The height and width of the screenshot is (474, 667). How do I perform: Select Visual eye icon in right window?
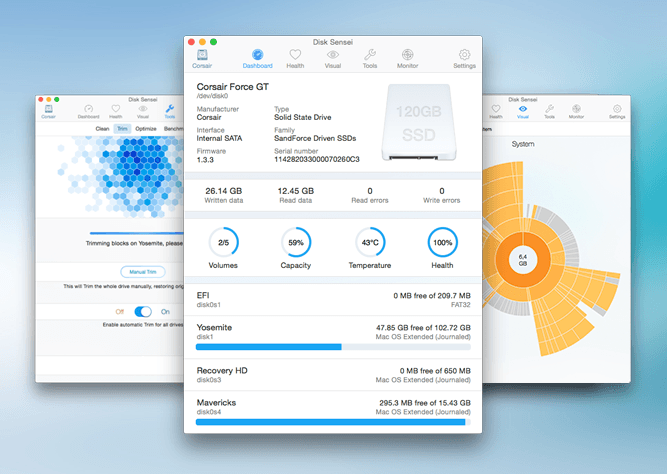point(523,109)
